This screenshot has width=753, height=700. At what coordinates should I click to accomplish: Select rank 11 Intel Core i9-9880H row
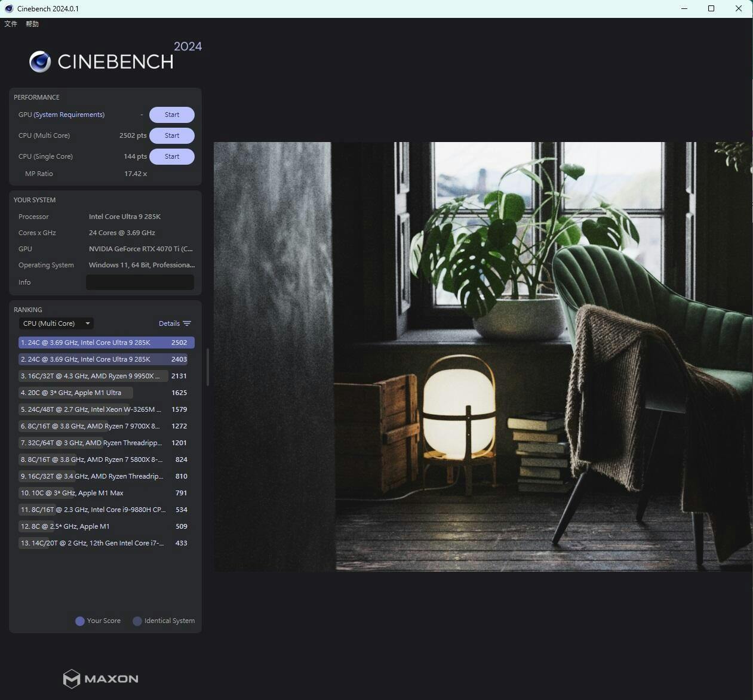coord(106,510)
